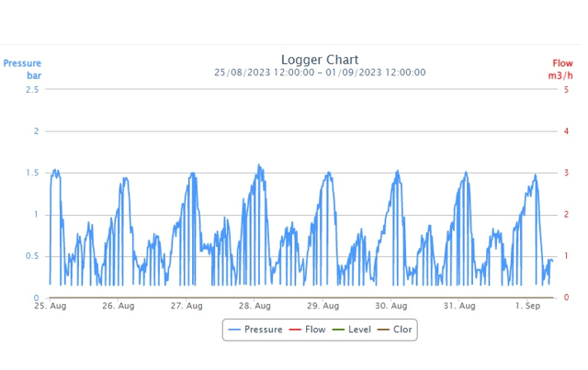The image size is (588, 370).
Task: Click the 1.5 tick on pressure axis
Action: click(x=32, y=173)
